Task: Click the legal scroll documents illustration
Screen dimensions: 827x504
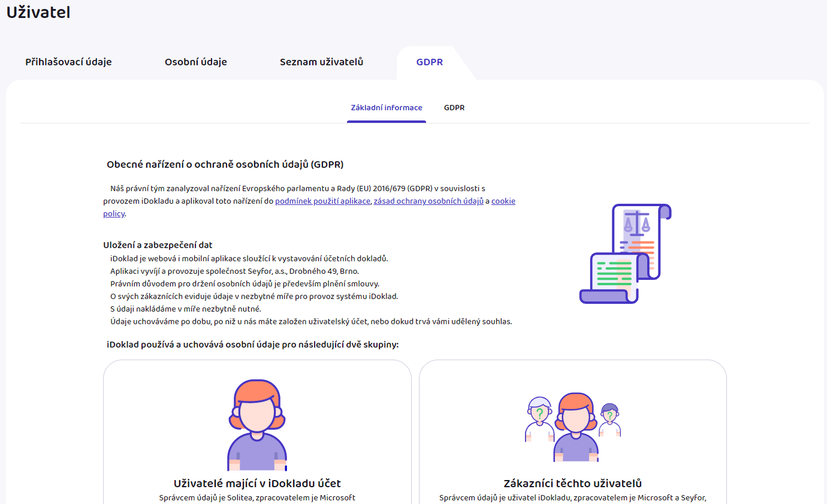Action: click(x=625, y=253)
